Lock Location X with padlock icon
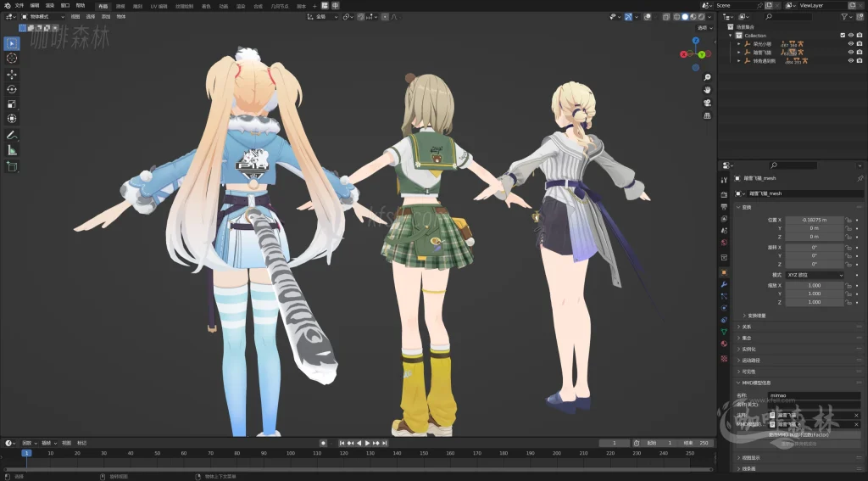 (848, 220)
